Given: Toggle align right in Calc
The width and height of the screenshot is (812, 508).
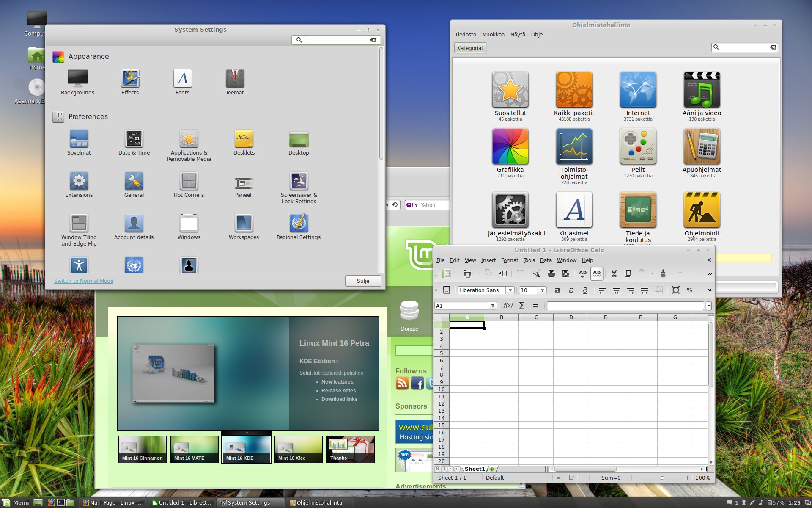Looking at the screenshot, I should pyautogui.click(x=631, y=290).
